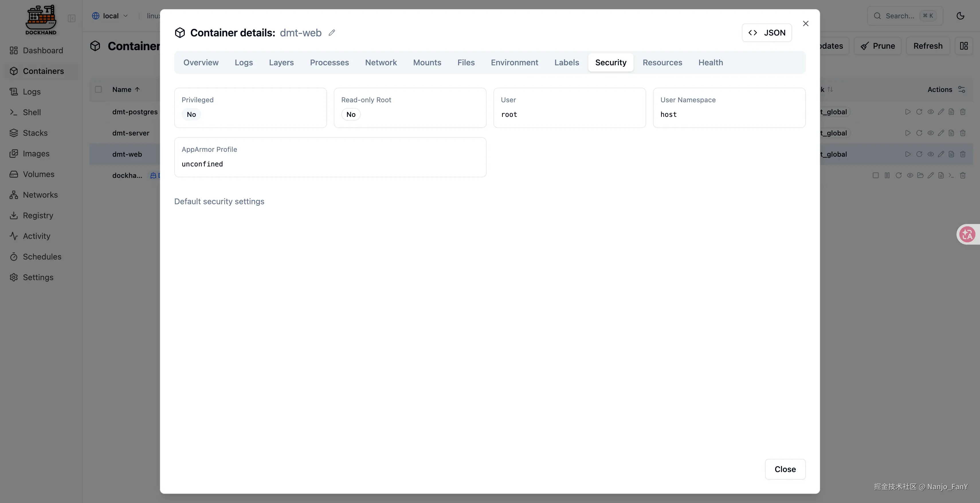Open Actions column settings icon
The width and height of the screenshot is (980, 503).
pos(962,89)
